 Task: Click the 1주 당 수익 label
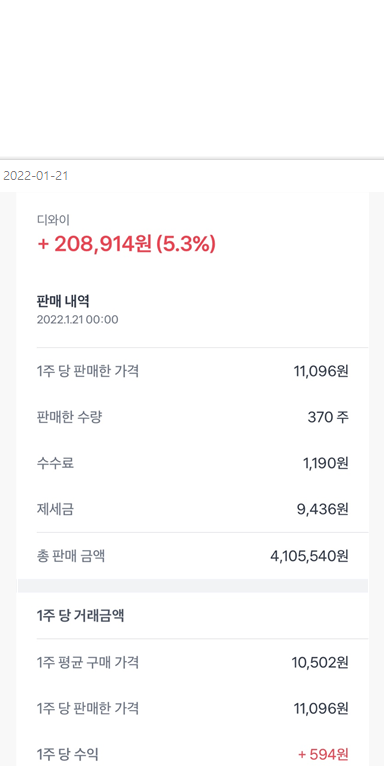[x=67, y=754]
